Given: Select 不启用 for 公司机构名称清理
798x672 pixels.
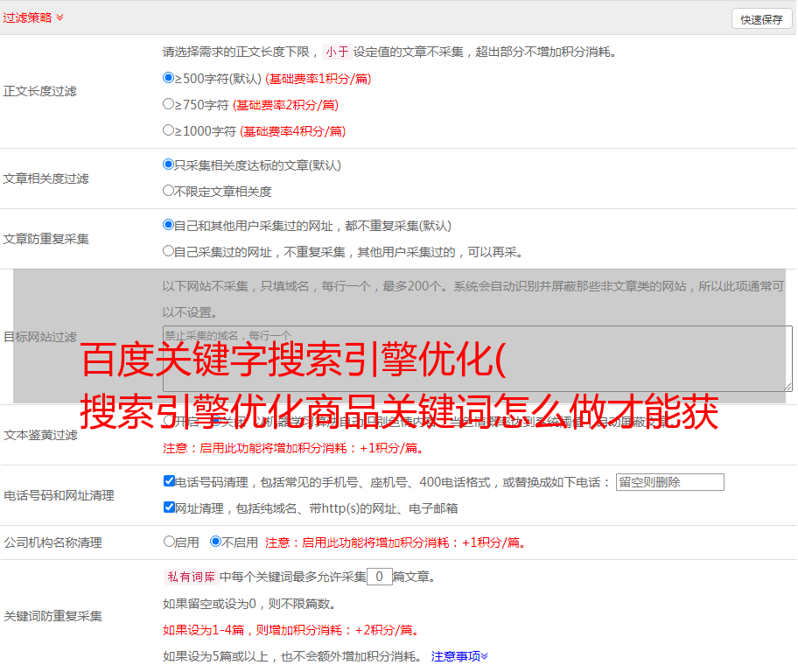Looking at the screenshot, I should click(216, 542).
